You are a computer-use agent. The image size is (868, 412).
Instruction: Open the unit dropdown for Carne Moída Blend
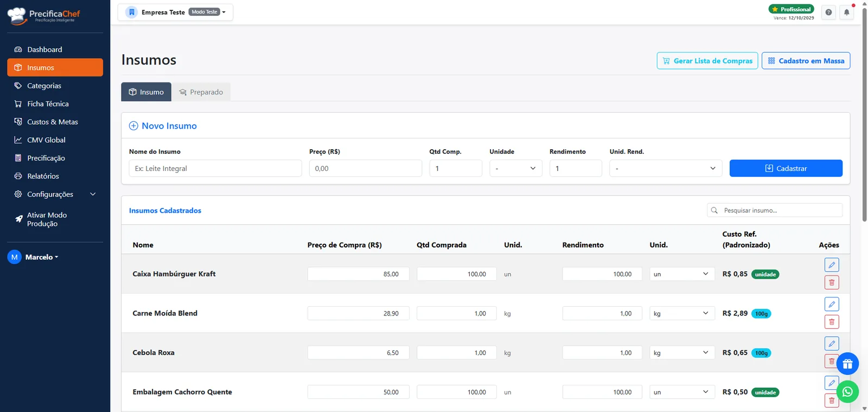click(x=682, y=313)
